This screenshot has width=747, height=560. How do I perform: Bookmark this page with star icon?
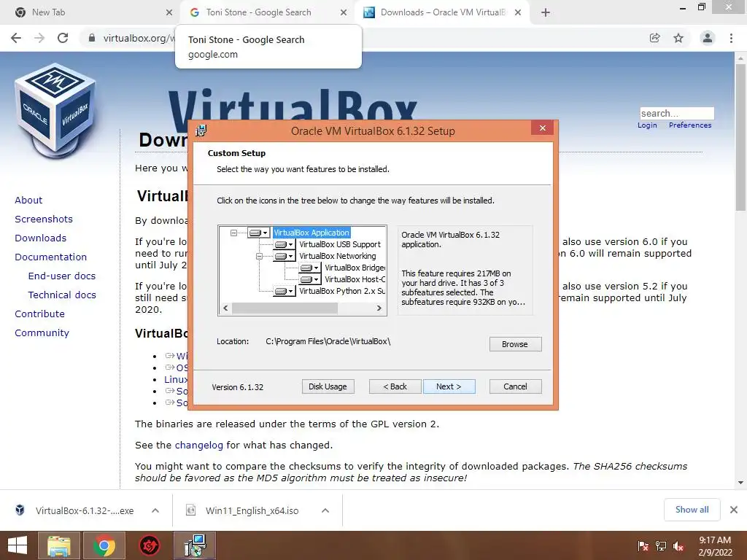coord(678,38)
